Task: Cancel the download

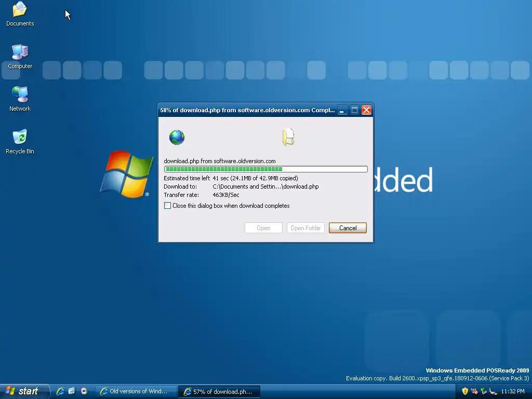Action: tap(348, 228)
